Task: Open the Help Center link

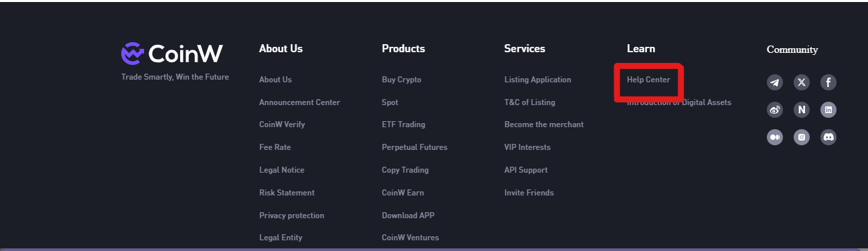Action: (x=648, y=80)
